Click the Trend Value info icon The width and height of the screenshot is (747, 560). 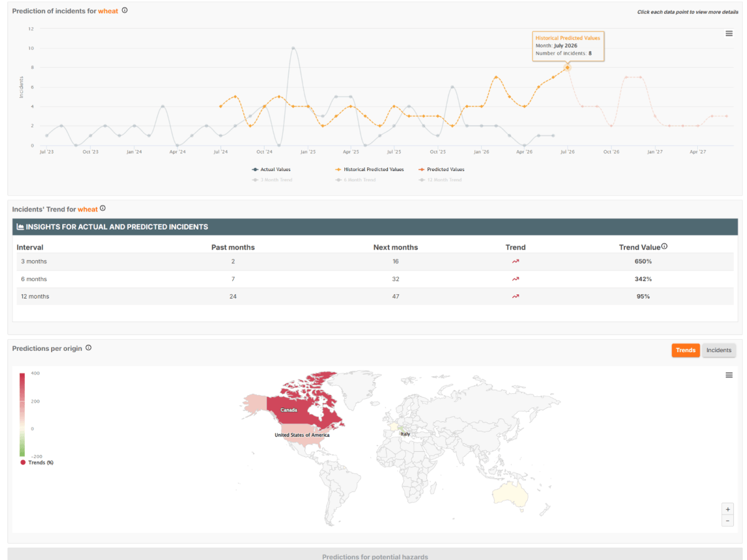point(664,246)
